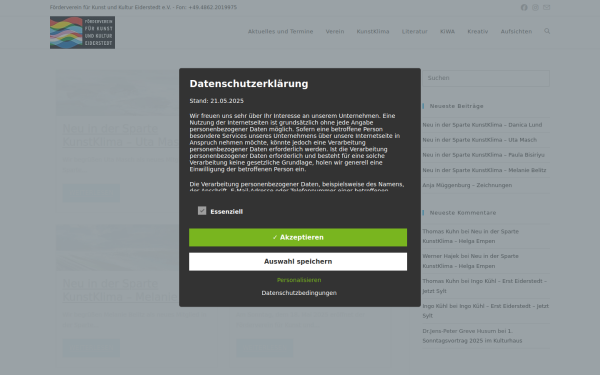Click the Neueste Kommentare sidebar heading
This screenshot has height=375, width=600.
[x=463, y=213]
